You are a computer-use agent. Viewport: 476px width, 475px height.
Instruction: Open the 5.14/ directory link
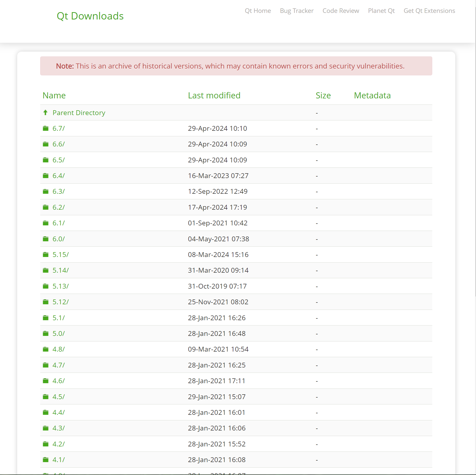click(x=61, y=270)
